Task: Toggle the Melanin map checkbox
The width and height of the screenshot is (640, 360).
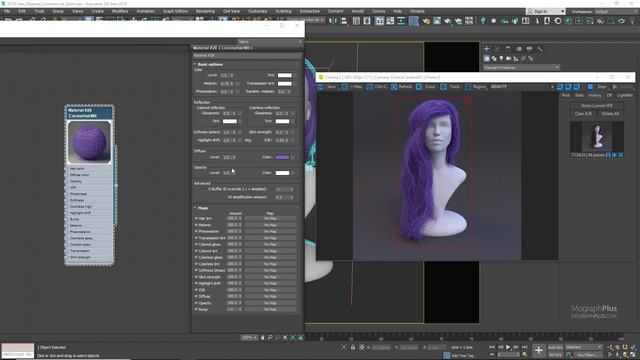Action: point(196,225)
